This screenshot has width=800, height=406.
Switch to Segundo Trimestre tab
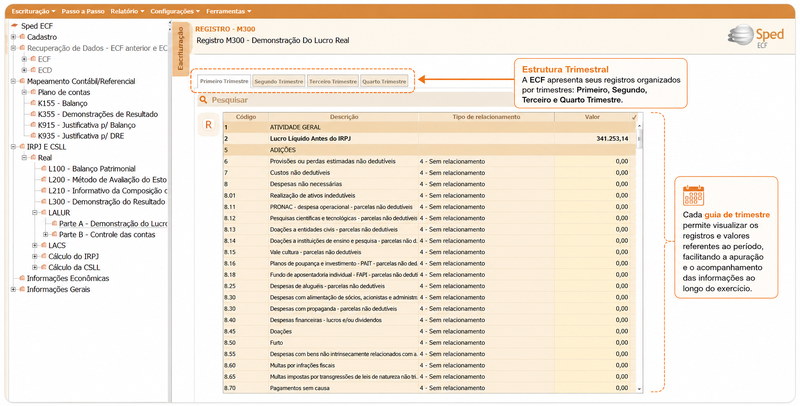pyautogui.click(x=279, y=82)
